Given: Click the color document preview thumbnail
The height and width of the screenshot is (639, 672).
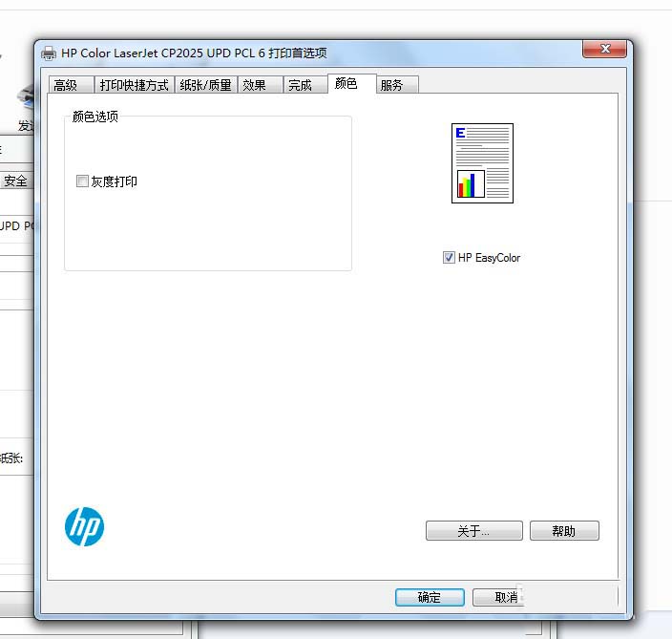Looking at the screenshot, I should pyautogui.click(x=482, y=163).
